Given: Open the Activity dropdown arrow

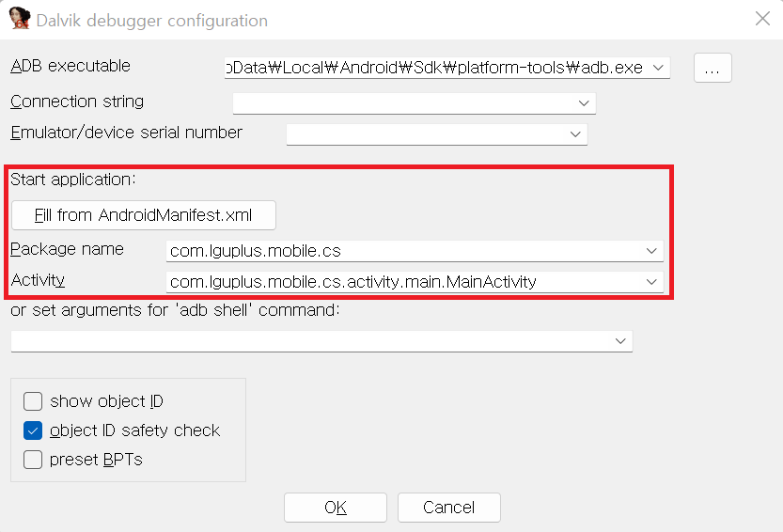Looking at the screenshot, I should coord(652,281).
